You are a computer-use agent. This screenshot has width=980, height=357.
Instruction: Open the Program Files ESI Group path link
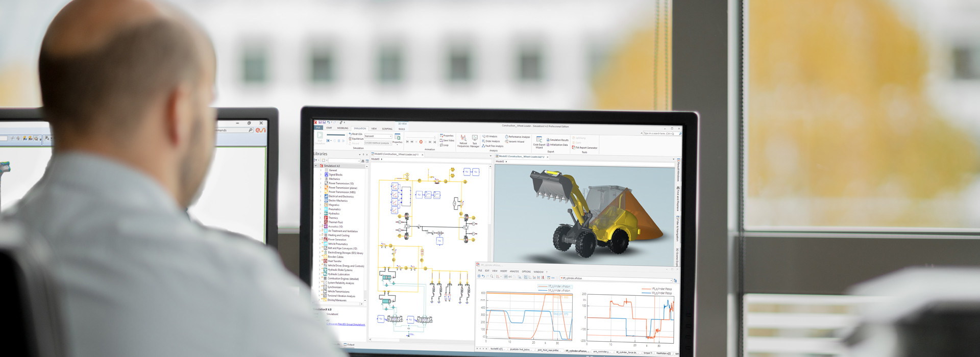tap(347, 324)
